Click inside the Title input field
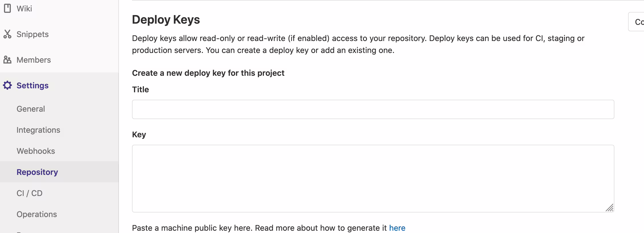644x233 pixels. tap(373, 109)
